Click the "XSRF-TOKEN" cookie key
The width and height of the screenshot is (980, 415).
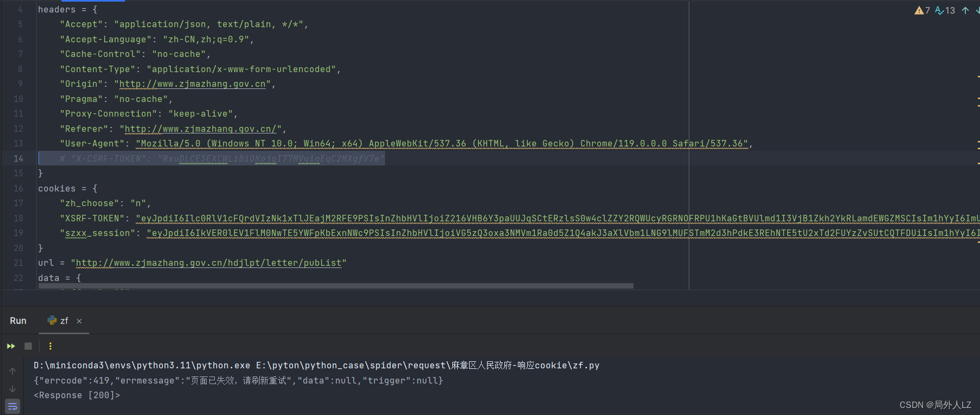pyautogui.click(x=92, y=218)
